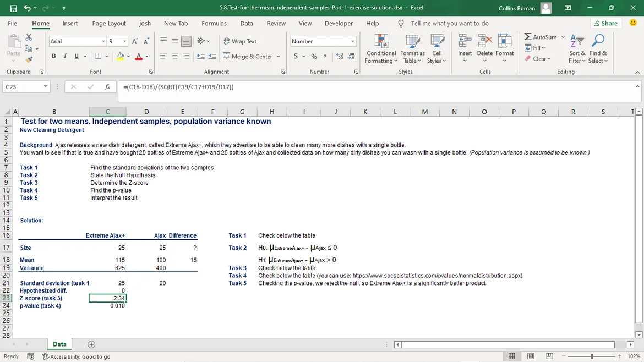Toggle Italic formatting
The width and height of the screenshot is (644, 362).
point(65,57)
